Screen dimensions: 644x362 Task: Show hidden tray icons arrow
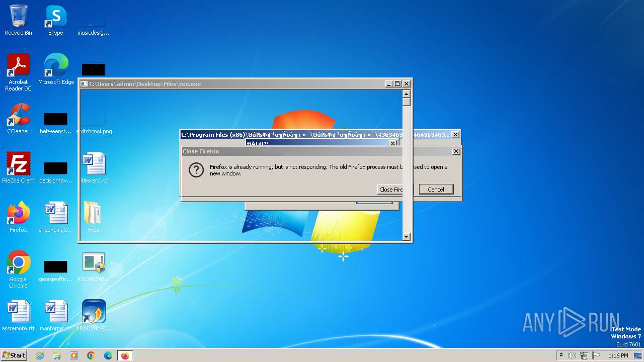561,355
